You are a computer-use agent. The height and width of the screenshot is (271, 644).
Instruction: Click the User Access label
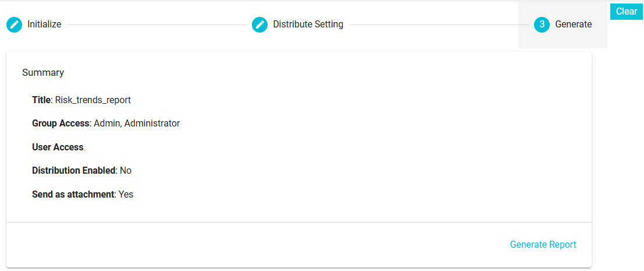[58, 147]
